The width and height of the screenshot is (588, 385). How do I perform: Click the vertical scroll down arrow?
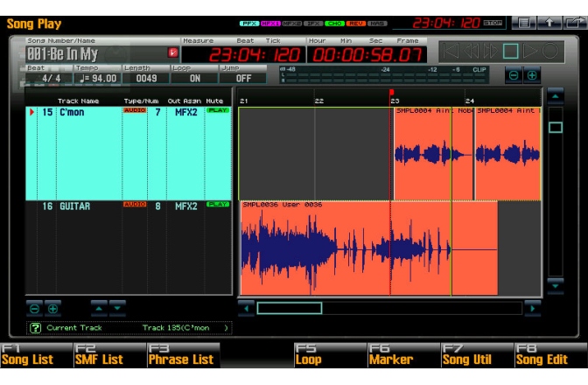(556, 286)
